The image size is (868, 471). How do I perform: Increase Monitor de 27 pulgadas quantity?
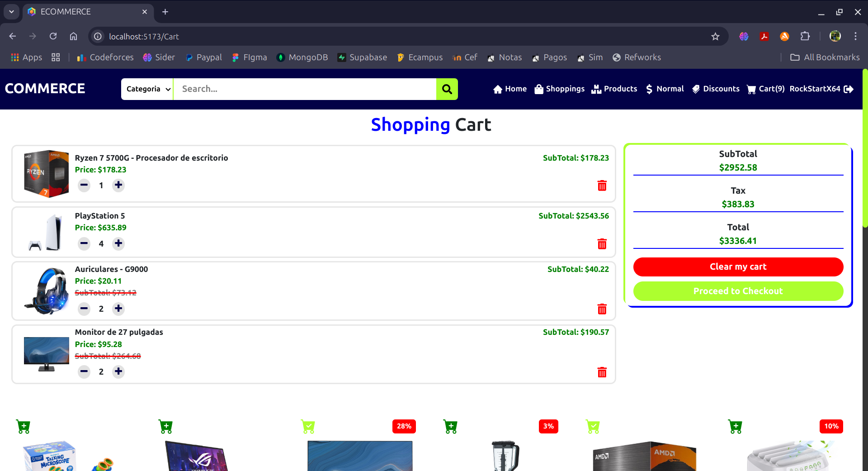tap(118, 371)
